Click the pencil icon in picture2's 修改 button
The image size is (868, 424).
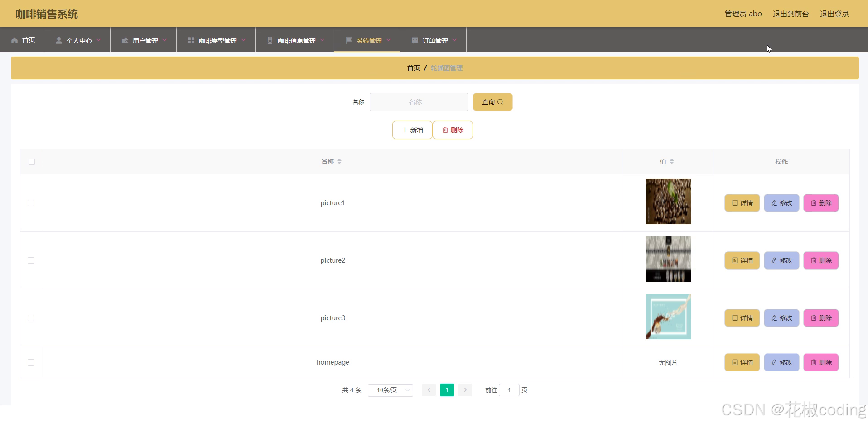[774, 260]
